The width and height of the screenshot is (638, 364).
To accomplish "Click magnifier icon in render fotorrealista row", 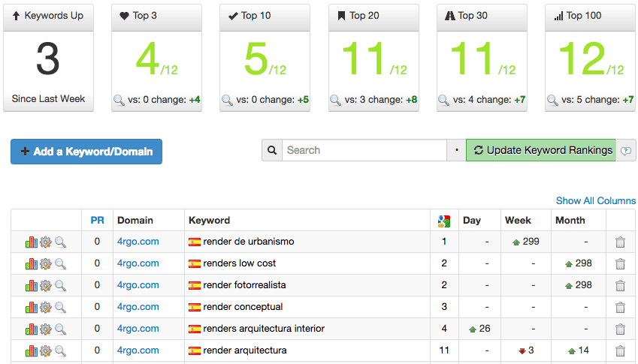I will [60, 286].
